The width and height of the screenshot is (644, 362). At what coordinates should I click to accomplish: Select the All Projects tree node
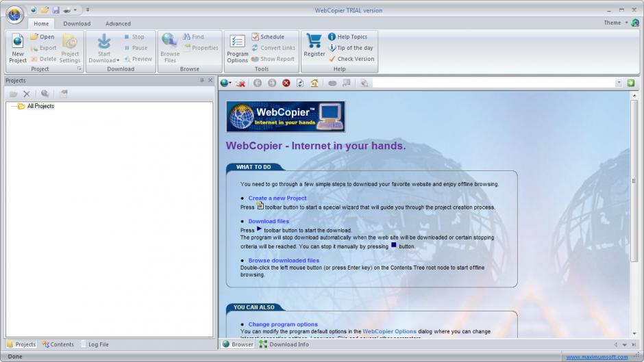pyautogui.click(x=40, y=106)
